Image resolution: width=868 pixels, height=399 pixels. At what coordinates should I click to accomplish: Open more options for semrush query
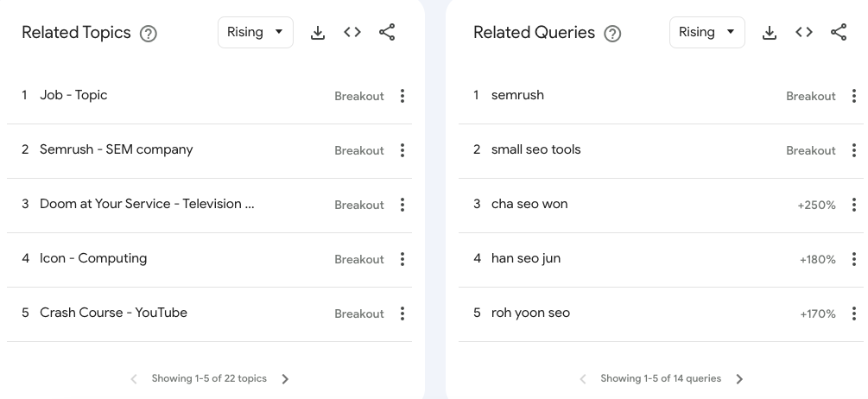[854, 96]
